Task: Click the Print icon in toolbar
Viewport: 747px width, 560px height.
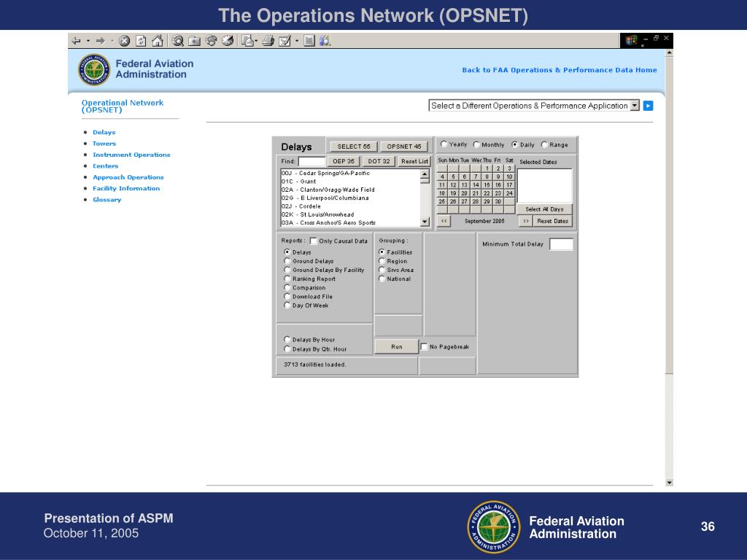Action: tap(268, 41)
